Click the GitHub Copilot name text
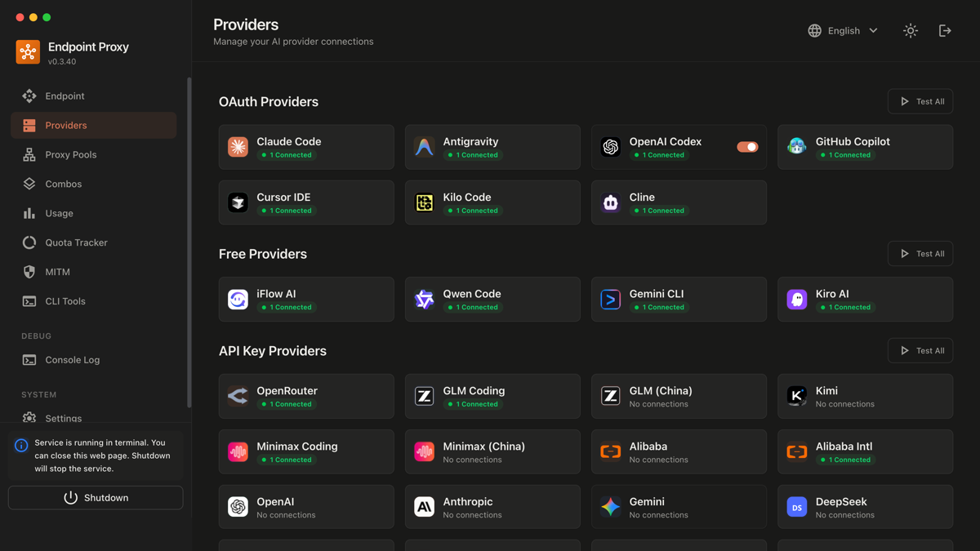The width and height of the screenshot is (980, 551). pos(853,141)
